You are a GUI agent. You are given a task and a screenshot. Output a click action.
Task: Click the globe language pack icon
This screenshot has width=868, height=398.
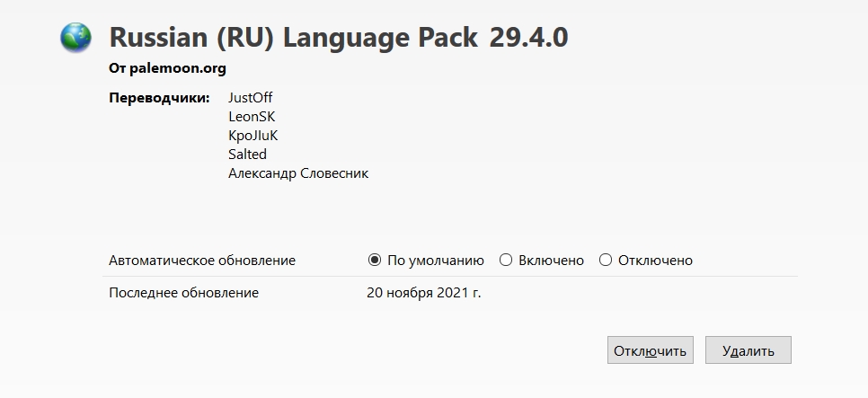click(x=75, y=38)
